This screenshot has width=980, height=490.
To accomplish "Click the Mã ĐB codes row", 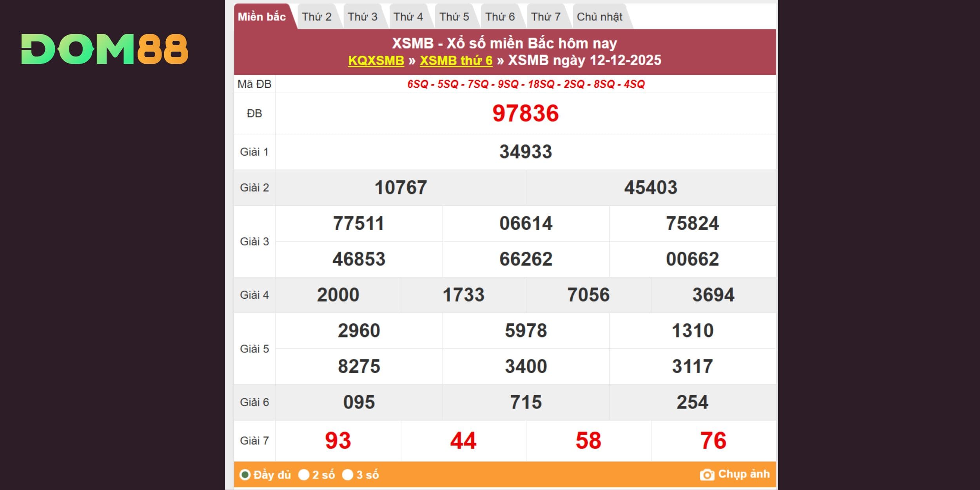I will 526,84.
